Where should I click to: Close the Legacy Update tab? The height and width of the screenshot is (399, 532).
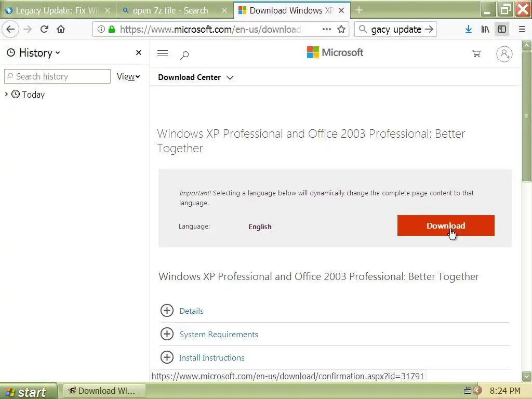point(108,10)
